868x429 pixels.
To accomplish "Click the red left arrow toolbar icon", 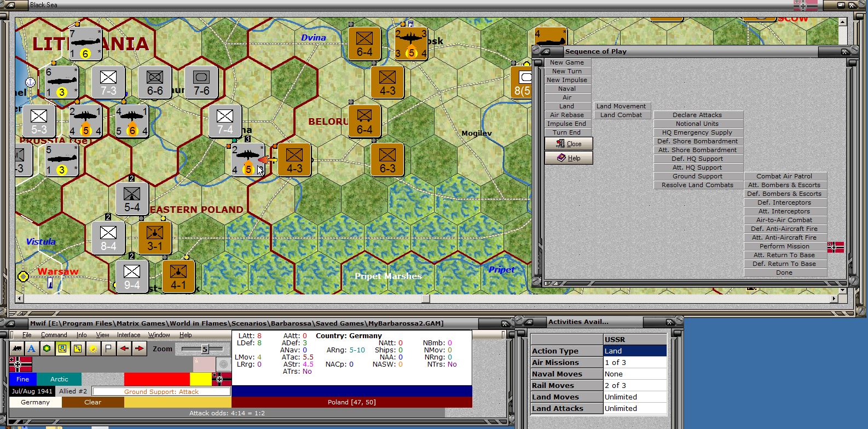I will 124,349.
